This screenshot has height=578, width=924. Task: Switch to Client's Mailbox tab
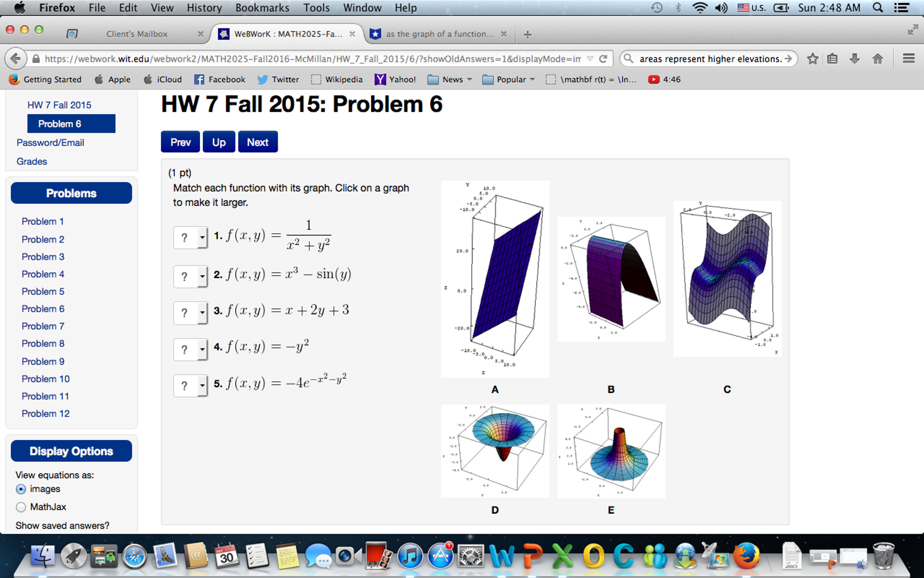pyautogui.click(x=136, y=34)
